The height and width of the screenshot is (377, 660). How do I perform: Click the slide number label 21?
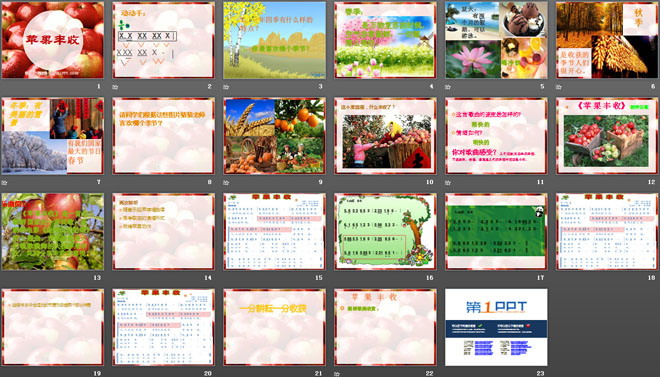coord(319,373)
